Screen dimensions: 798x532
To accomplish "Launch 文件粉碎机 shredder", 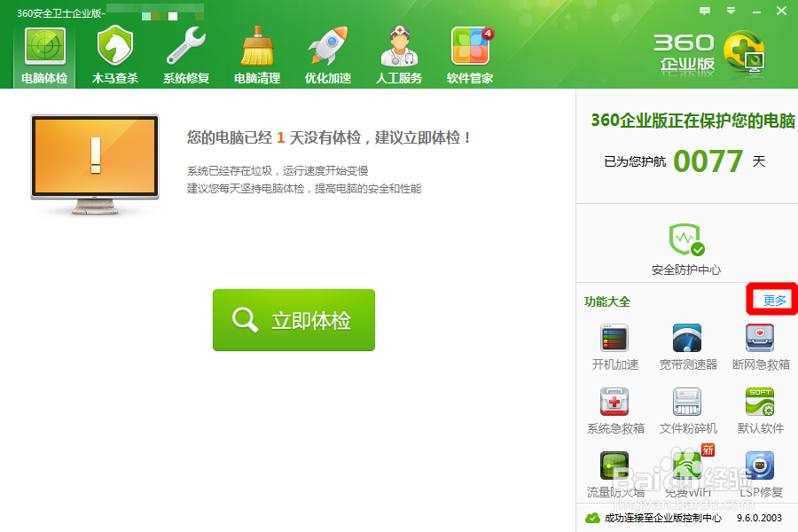I will pyautogui.click(x=688, y=411).
